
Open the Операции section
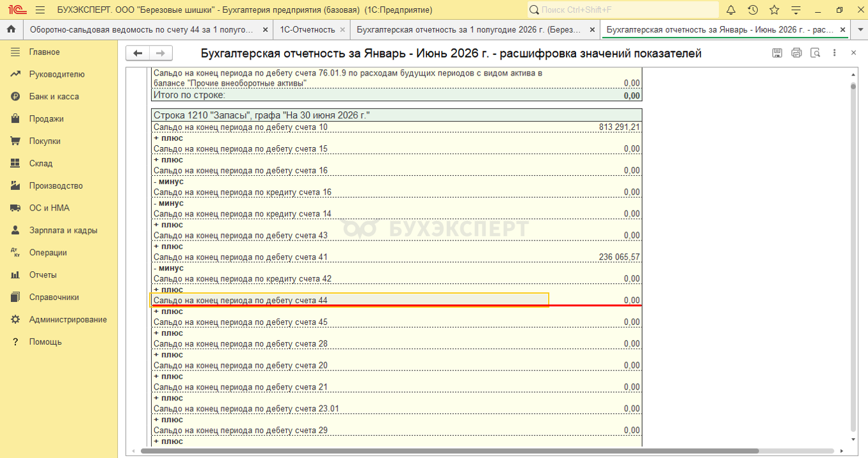pyautogui.click(x=48, y=253)
